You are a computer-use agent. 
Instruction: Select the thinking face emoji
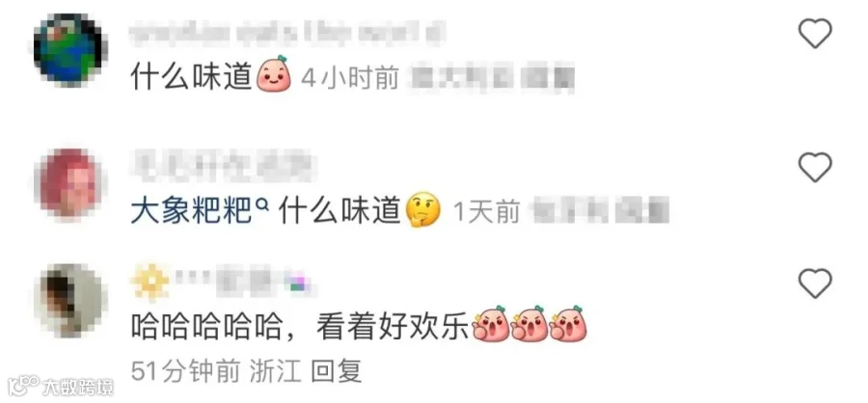[423, 211]
